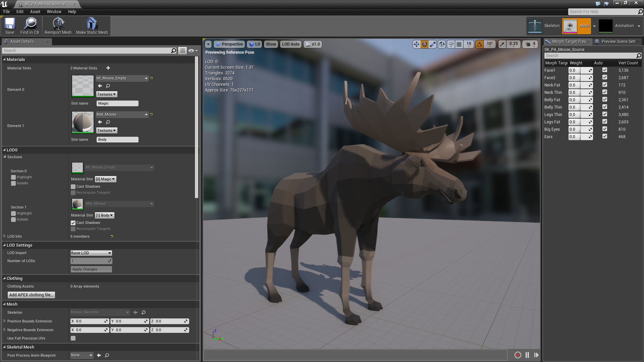Click the Reimport Mesh toolbar icon
Image resolution: width=644 pixels, height=362 pixels.
pos(58,26)
